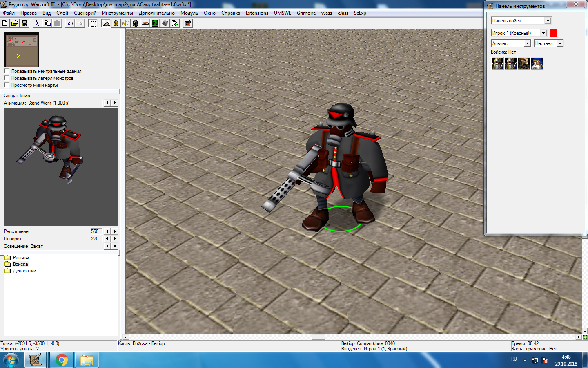Open Warcraft III editor from the taskbar

[36, 360]
